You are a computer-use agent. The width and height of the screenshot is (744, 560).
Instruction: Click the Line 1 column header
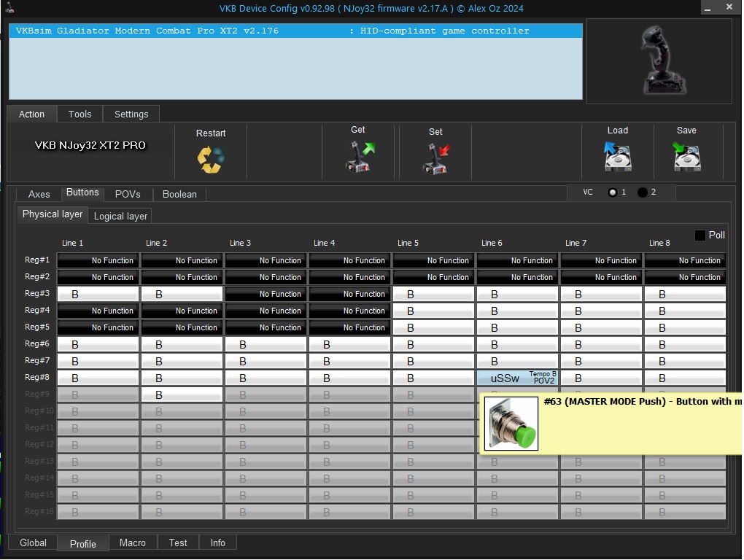72,243
